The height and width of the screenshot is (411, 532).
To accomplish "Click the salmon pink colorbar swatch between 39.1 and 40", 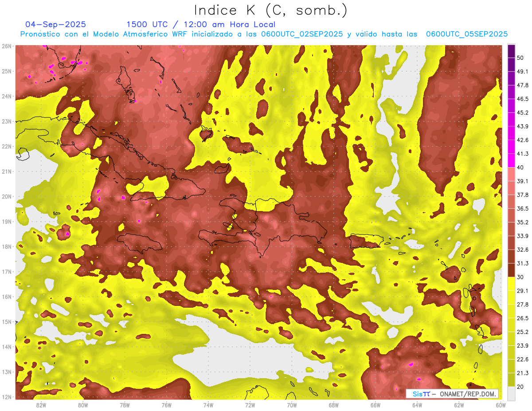I will click(x=511, y=174).
